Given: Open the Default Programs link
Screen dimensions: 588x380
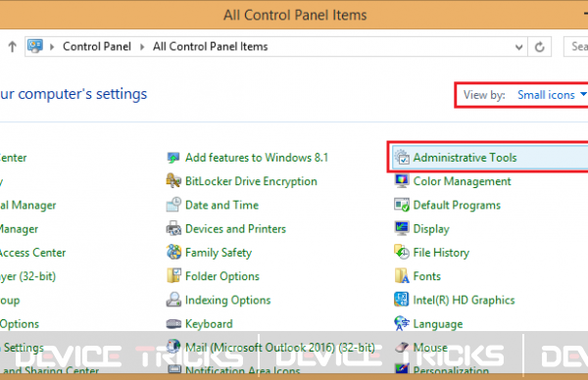Looking at the screenshot, I should pos(457,205).
